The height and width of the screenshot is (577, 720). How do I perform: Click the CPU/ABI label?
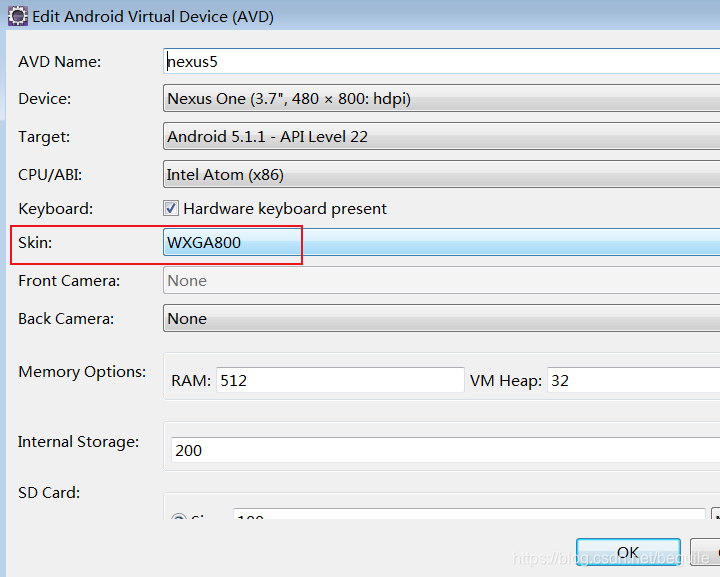point(50,175)
